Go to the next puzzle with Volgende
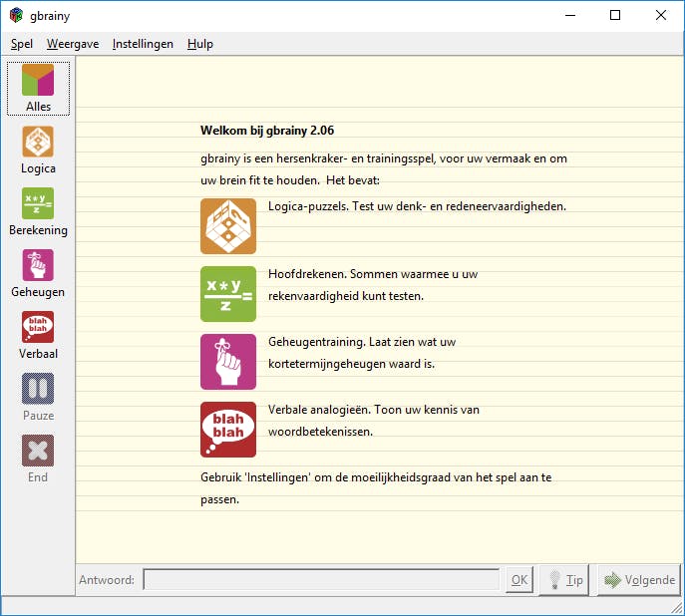 639,580
